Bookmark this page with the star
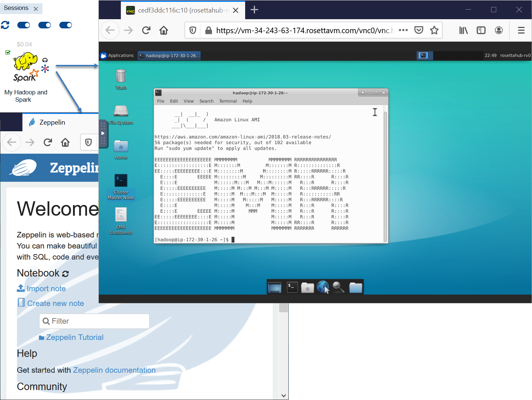 (434, 30)
